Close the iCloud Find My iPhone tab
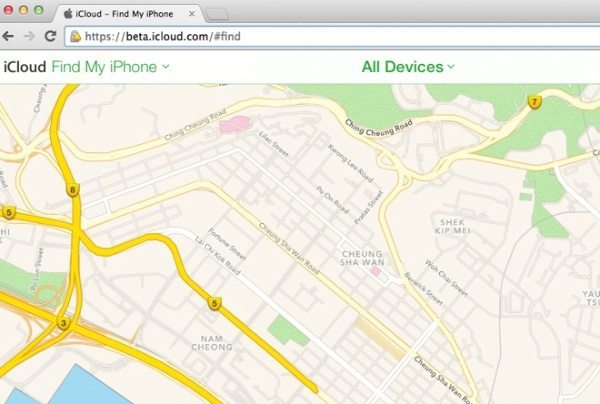 click(x=192, y=14)
